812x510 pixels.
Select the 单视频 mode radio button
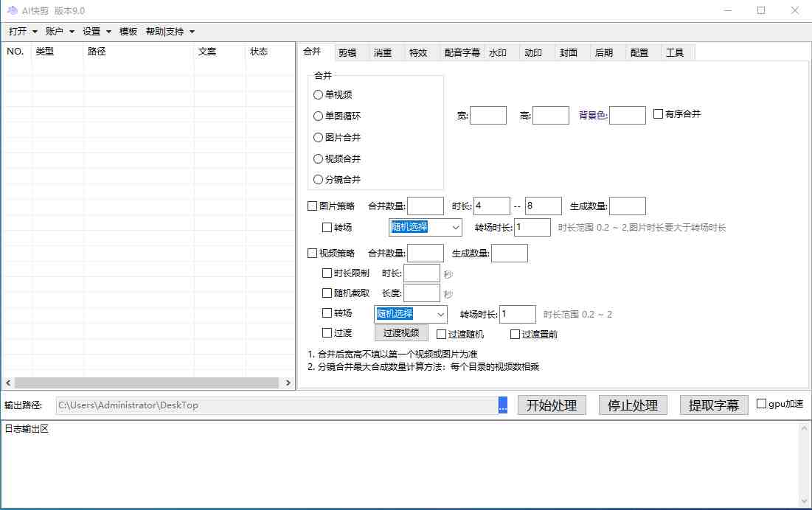pos(317,94)
